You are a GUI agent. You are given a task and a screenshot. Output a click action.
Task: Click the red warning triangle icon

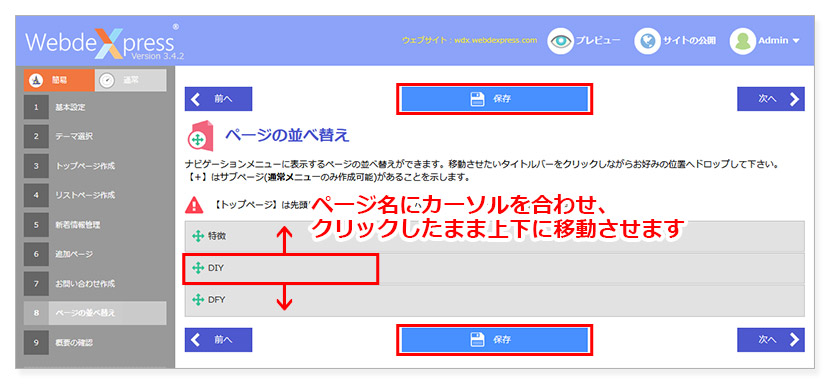(x=195, y=204)
